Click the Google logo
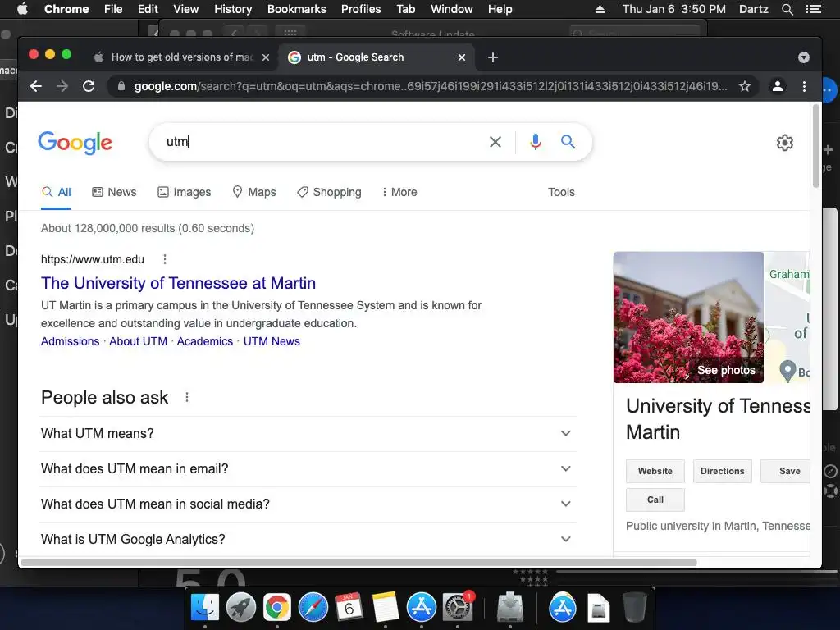This screenshot has height=630, width=840. pyautogui.click(x=75, y=143)
